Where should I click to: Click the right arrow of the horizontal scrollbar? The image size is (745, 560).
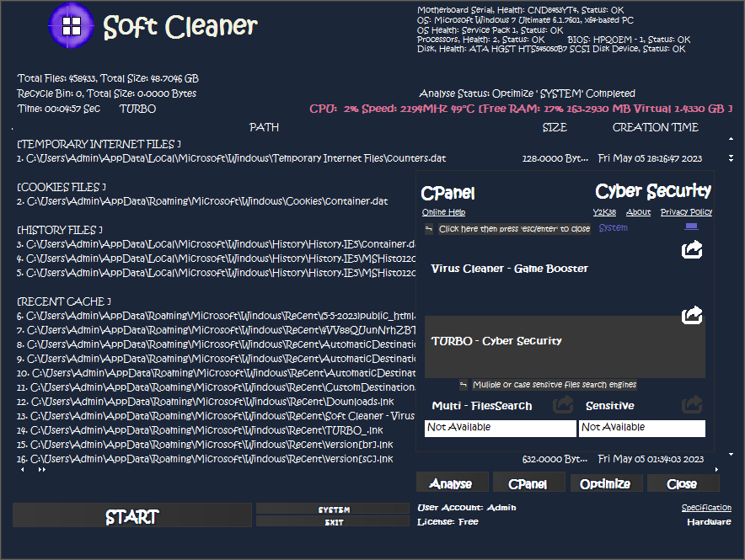(716, 469)
